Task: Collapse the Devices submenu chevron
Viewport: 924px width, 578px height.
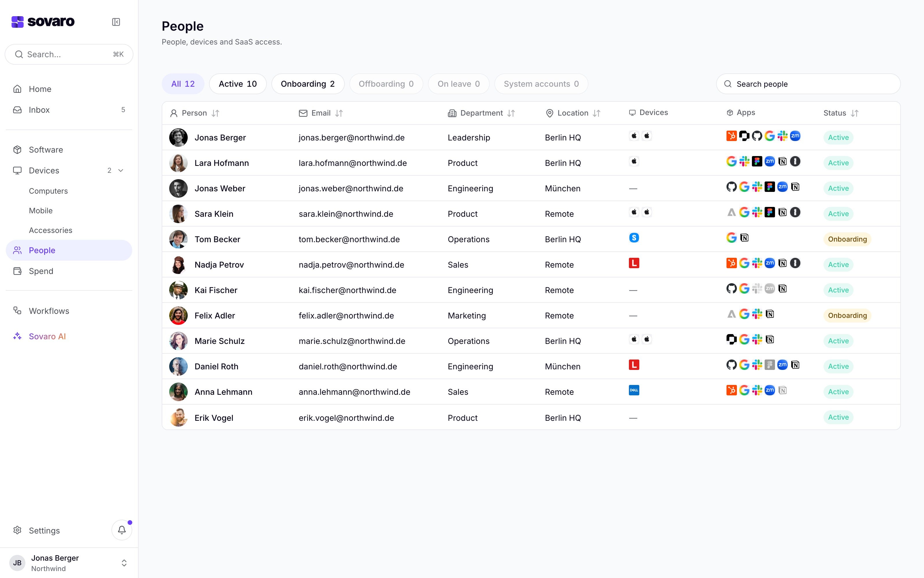Action: [x=121, y=171]
